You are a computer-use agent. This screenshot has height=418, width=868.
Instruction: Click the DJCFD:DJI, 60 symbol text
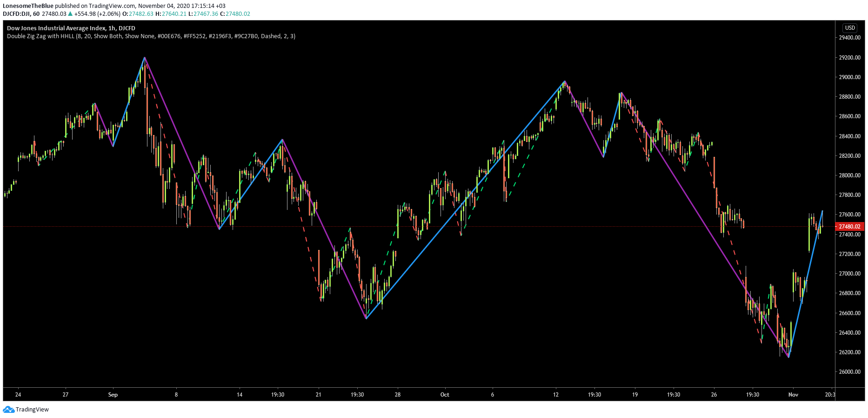pos(21,13)
